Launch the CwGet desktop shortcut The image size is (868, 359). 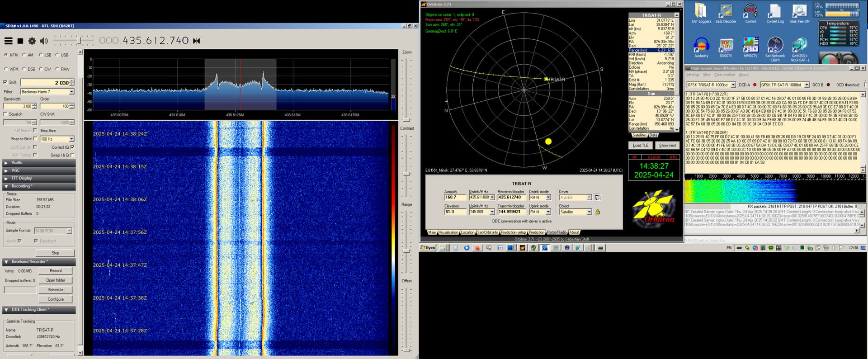750,13
